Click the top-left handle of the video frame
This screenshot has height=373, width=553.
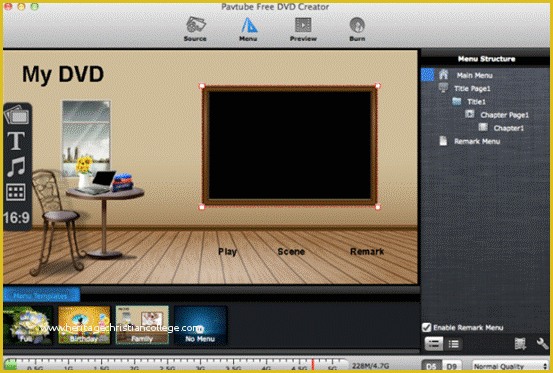pos(202,86)
